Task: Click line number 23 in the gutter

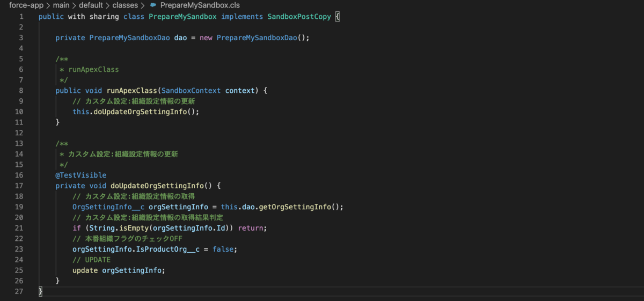Action: [19, 249]
